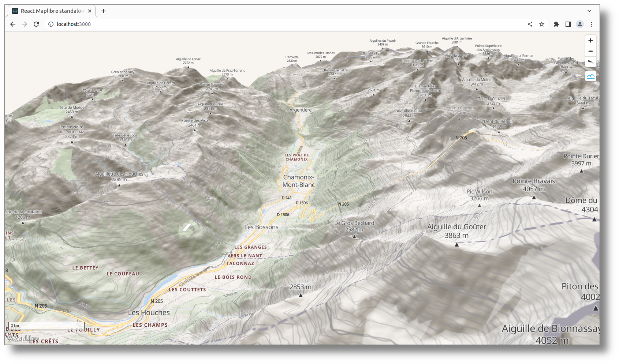Focus the address bar showing localhost:3000
The height and width of the screenshot is (364, 619).
286,24
